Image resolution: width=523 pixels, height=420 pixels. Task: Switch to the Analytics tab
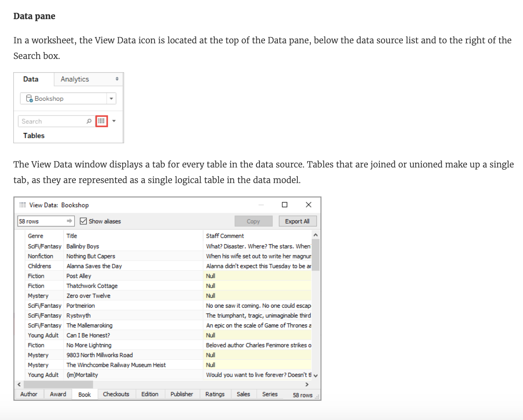pyautogui.click(x=75, y=79)
